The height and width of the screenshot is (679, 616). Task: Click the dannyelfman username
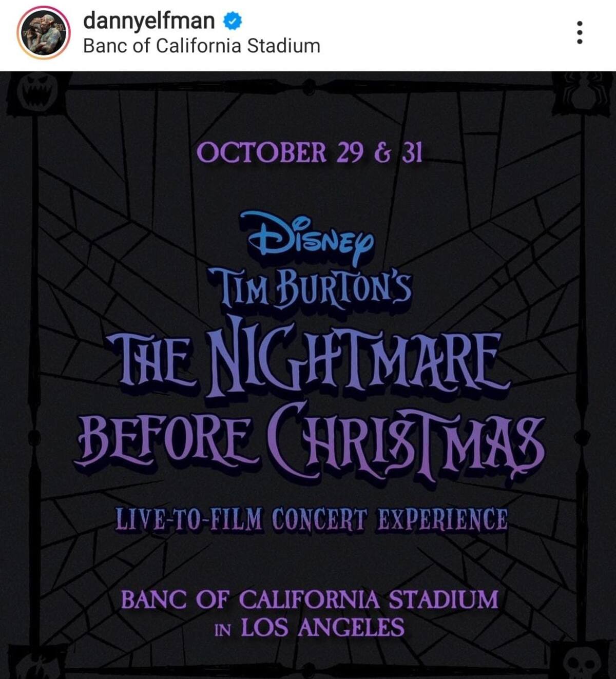pyautogui.click(x=149, y=21)
